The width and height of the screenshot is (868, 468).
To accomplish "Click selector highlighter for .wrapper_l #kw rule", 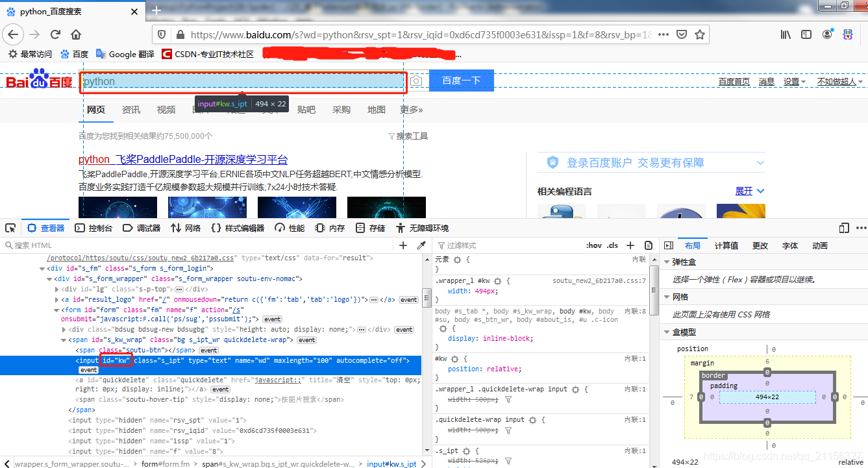I will click(497, 281).
